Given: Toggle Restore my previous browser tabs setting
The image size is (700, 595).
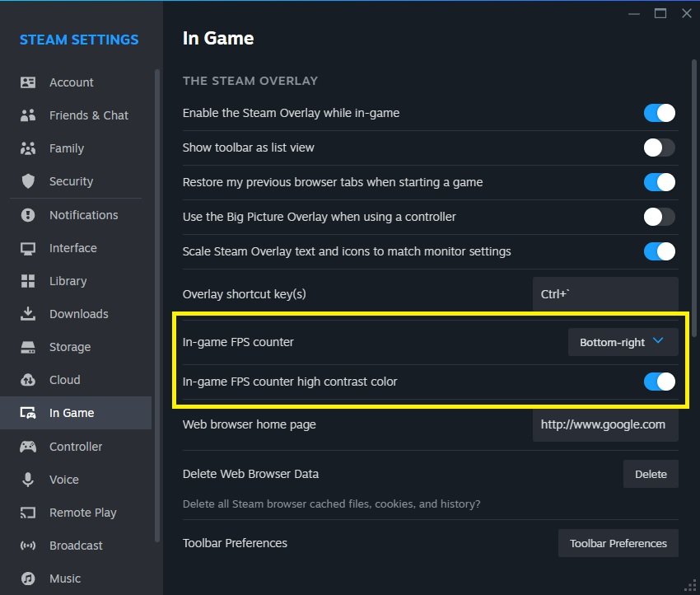Looking at the screenshot, I should point(659,182).
